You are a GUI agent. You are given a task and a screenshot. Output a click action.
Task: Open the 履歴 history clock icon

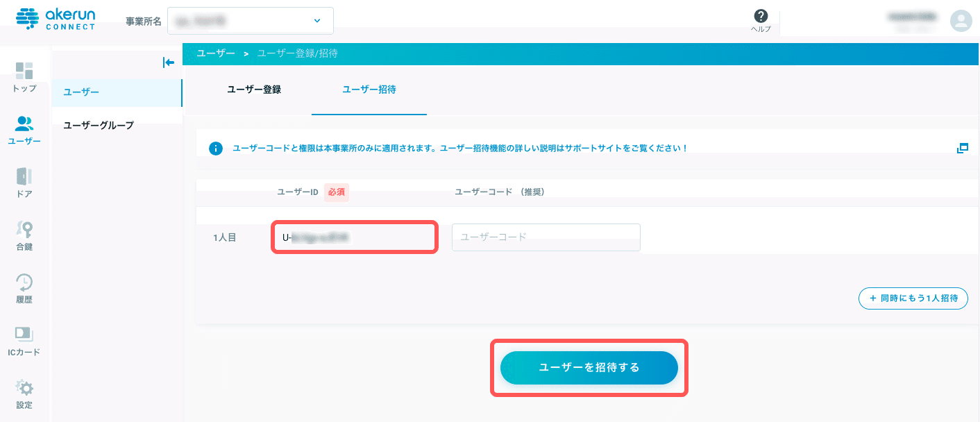24,282
